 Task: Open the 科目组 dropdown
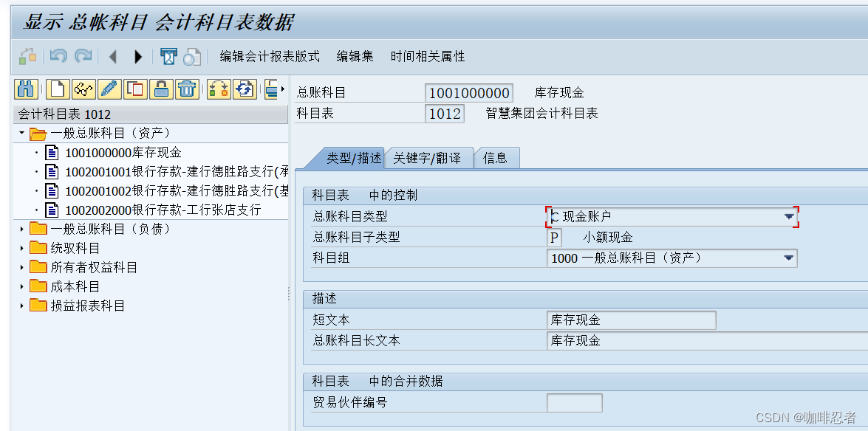790,258
